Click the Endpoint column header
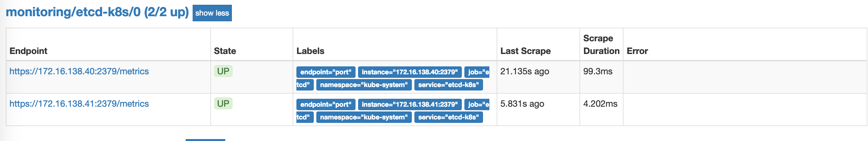This screenshot has width=868, height=141. [28, 51]
